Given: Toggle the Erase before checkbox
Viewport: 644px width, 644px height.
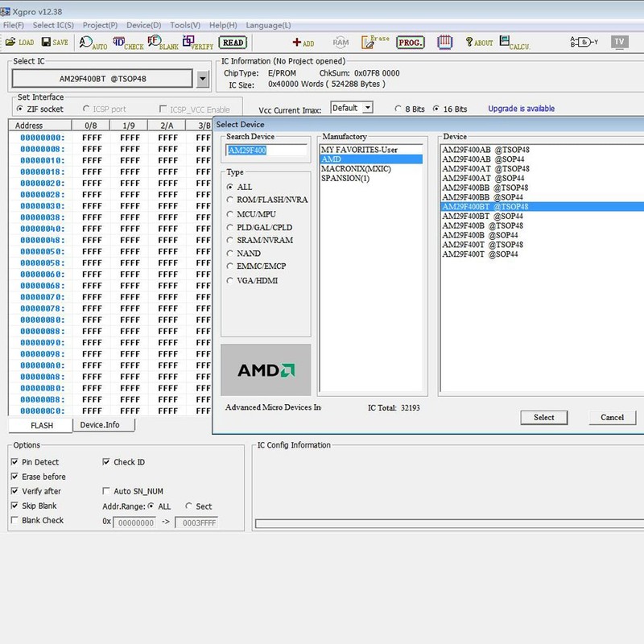Looking at the screenshot, I should [x=14, y=477].
